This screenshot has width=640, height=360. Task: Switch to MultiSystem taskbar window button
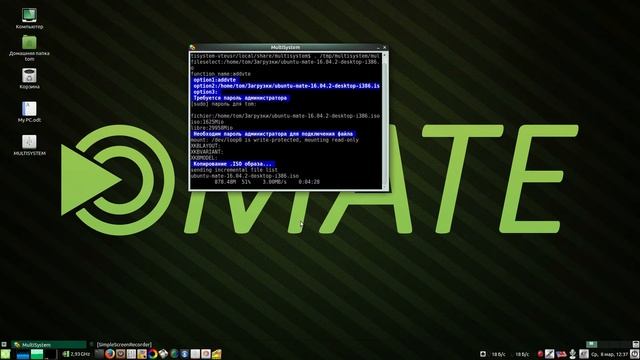[49, 345]
